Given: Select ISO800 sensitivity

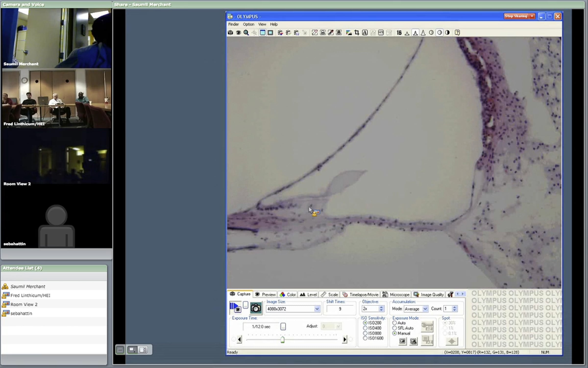Looking at the screenshot, I should point(372,333).
